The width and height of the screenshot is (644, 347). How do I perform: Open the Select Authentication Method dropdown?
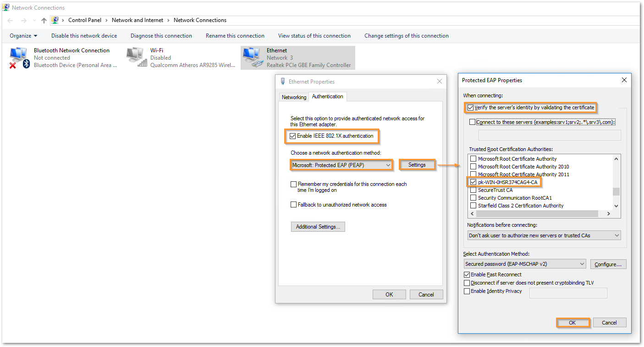pyautogui.click(x=525, y=264)
